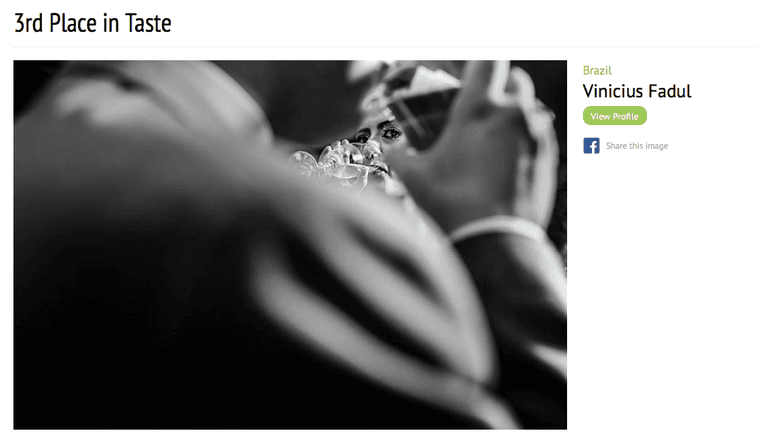
Task: Open the View Profile button
Action: tap(615, 116)
